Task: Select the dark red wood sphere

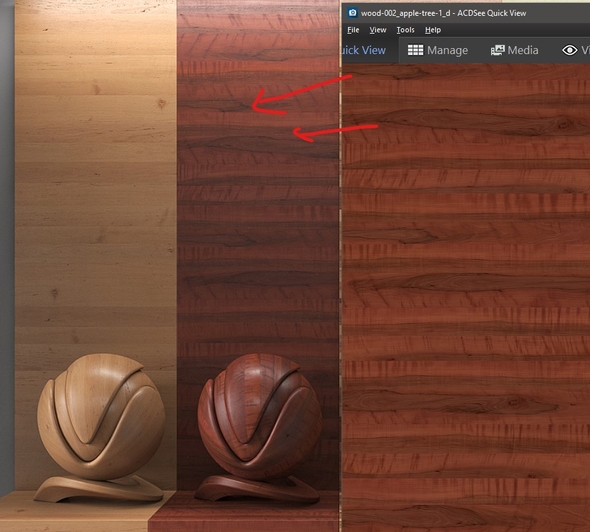Action: pos(260,416)
